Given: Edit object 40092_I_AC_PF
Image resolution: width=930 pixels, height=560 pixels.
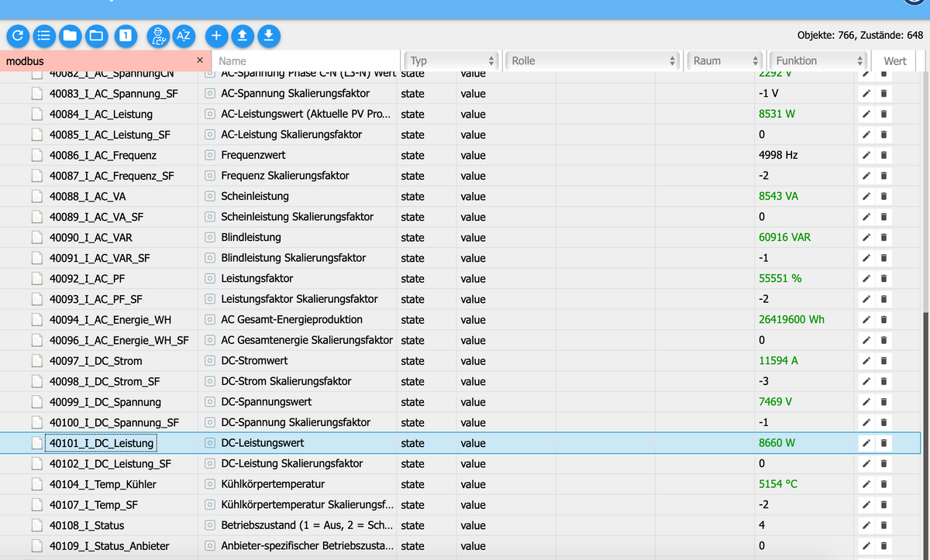Looking at the screenshot, I should click(866, 278).
